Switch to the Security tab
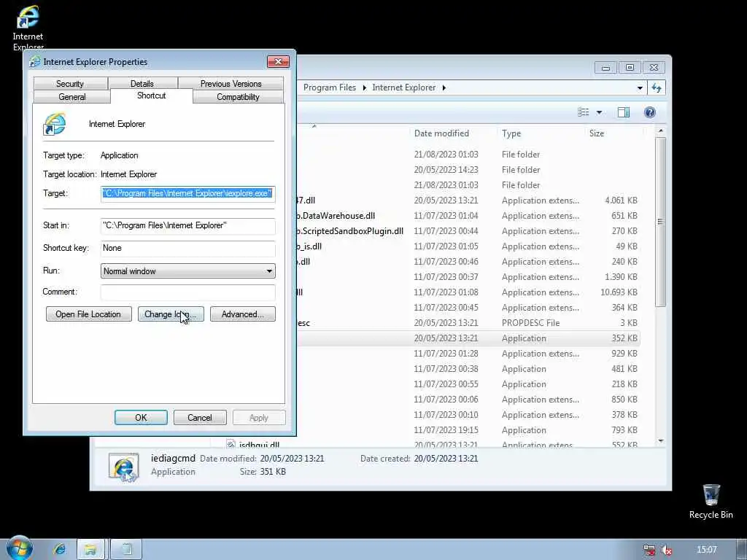Image resolution: width=747 pixels, height=560 pixels. point(70,84)
